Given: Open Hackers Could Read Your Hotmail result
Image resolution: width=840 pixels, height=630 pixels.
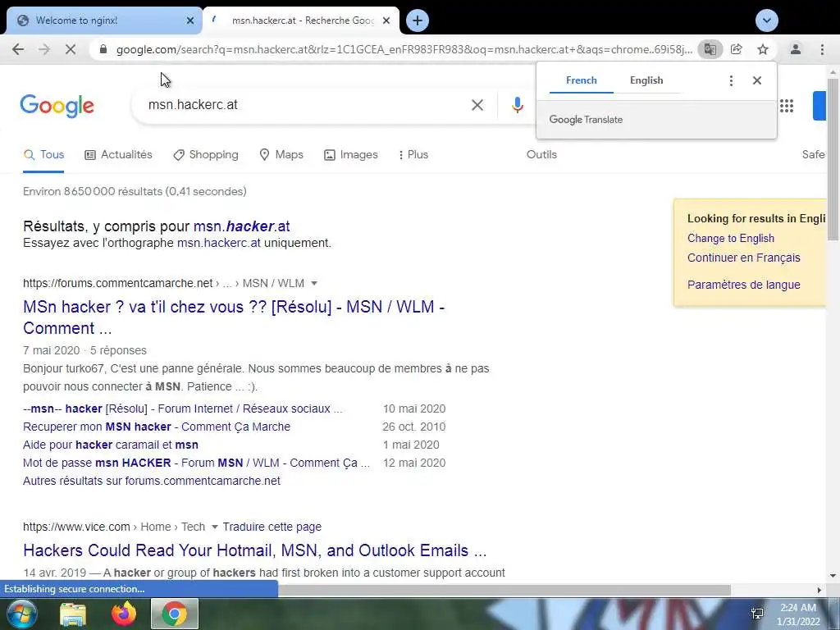Looking at the screenshot, I should coord(255,550).
